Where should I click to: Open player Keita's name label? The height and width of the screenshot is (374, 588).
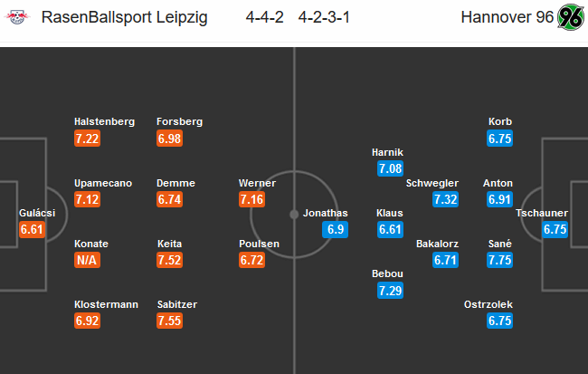pos(169,244)
